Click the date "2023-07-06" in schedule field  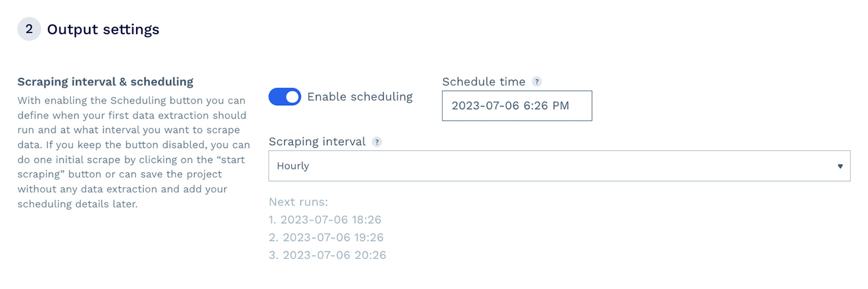pos(479,106)
